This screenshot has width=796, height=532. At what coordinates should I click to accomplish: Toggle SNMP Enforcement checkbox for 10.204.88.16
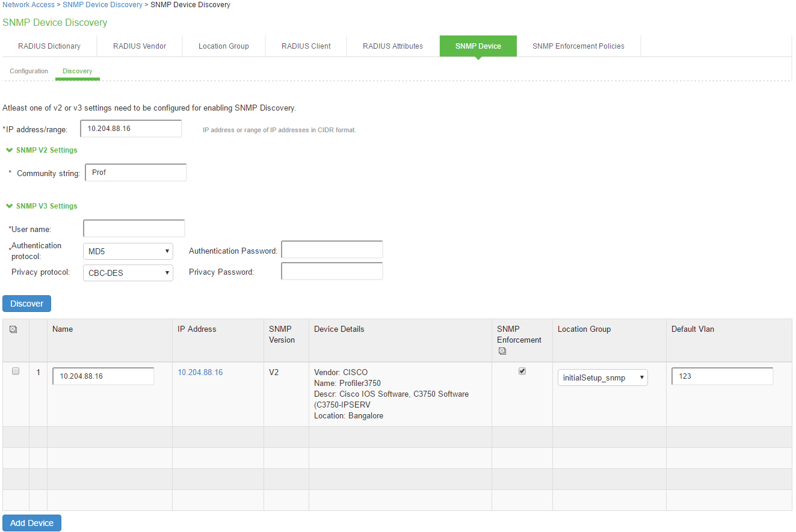click(x=522, y=371)
